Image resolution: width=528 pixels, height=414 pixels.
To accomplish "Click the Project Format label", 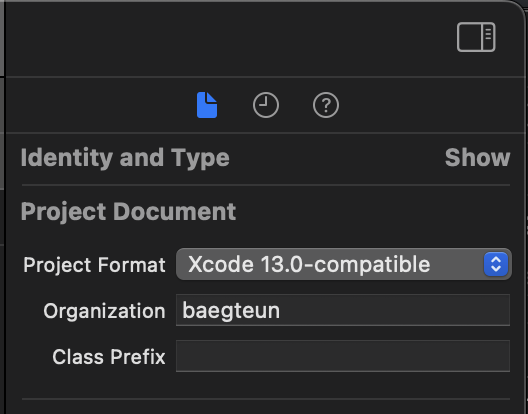I will pyautogui.click(x=94, y=265).
